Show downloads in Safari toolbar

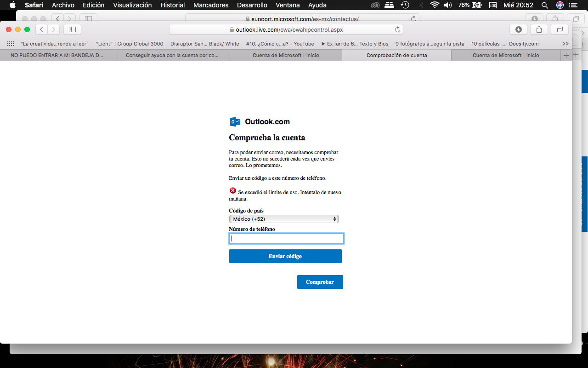[519, 29]
